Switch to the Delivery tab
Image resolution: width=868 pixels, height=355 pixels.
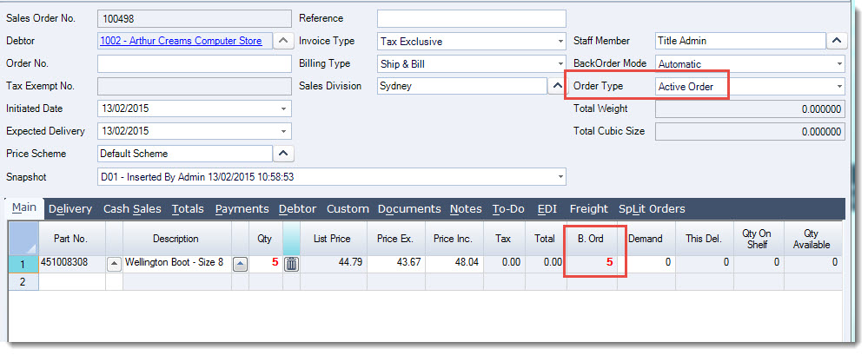point(70,208)
